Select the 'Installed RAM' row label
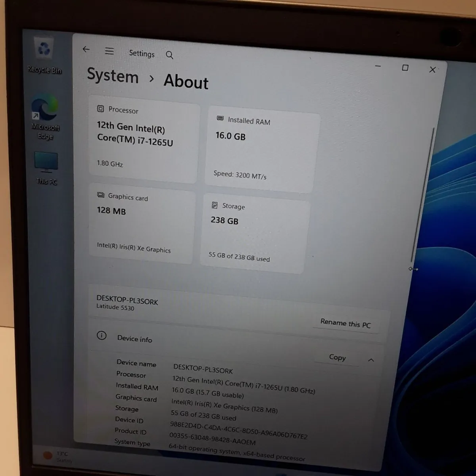Viewport: 476px width, 476px height. point(137,386)
